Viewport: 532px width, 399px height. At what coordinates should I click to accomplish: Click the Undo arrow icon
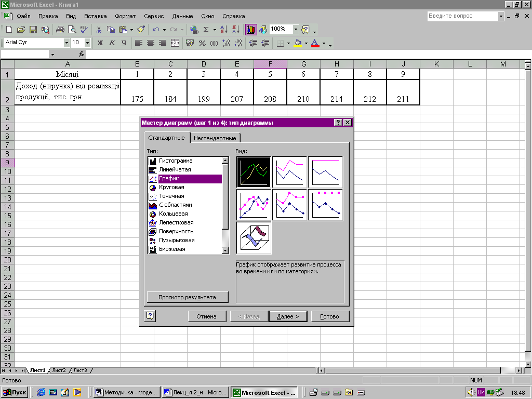(x=156, y=30)
